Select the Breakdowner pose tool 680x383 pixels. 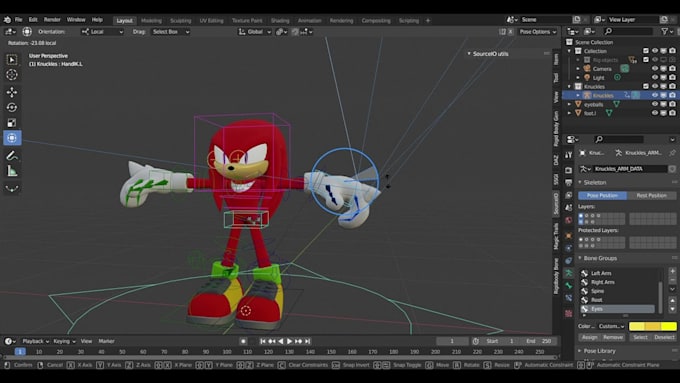click(12, 188)
